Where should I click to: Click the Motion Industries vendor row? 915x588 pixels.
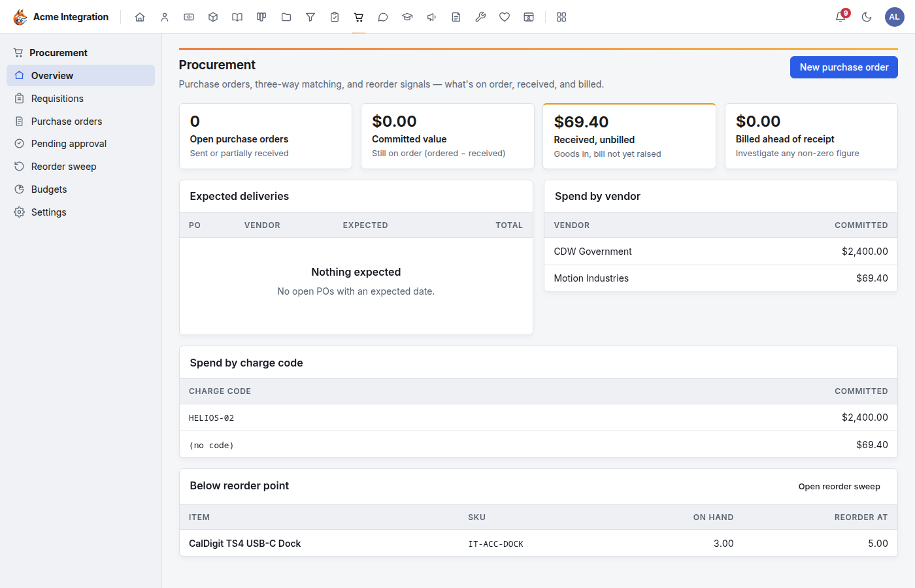pos(721,278)
